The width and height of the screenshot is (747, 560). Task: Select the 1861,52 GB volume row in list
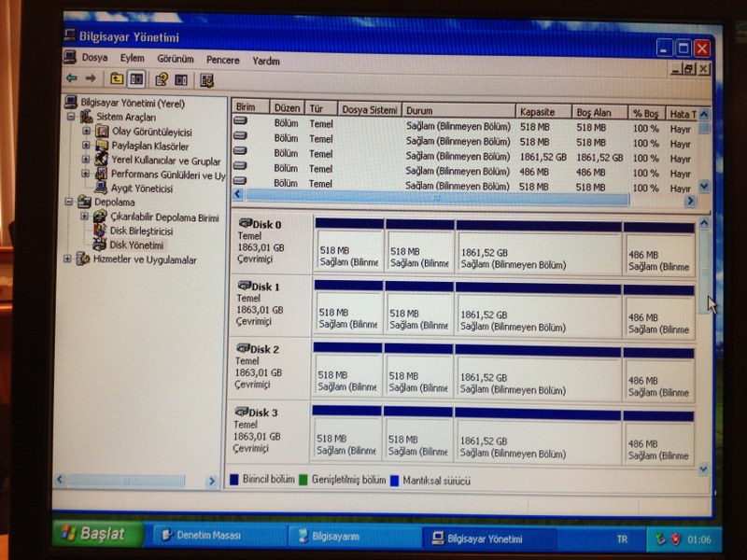point(465,156)
